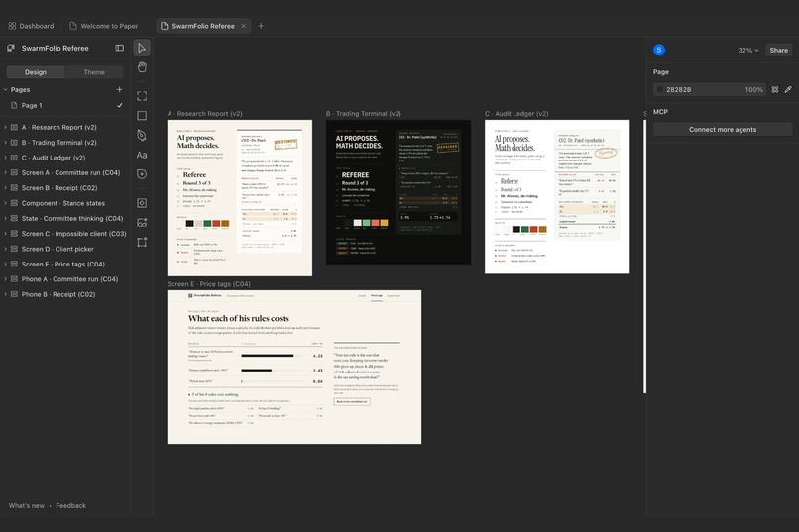Click the page background color swatch
799x532 pixels.
pyautogui.click(x=660, y=89)
